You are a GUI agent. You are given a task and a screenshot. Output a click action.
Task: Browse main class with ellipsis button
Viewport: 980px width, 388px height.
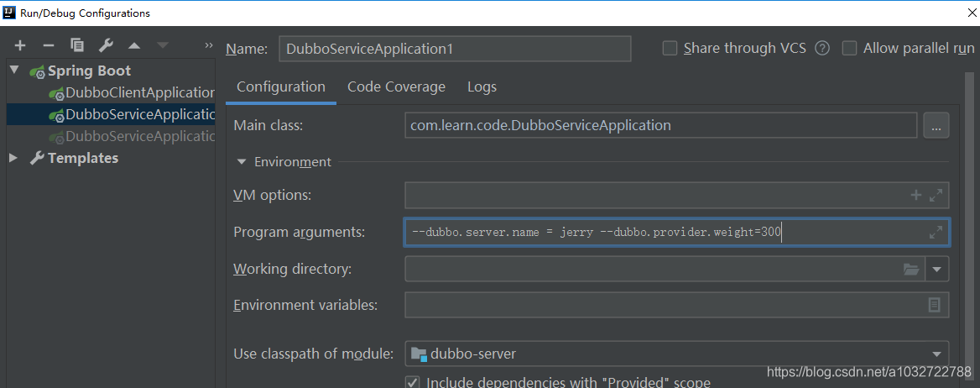point(936,125)
